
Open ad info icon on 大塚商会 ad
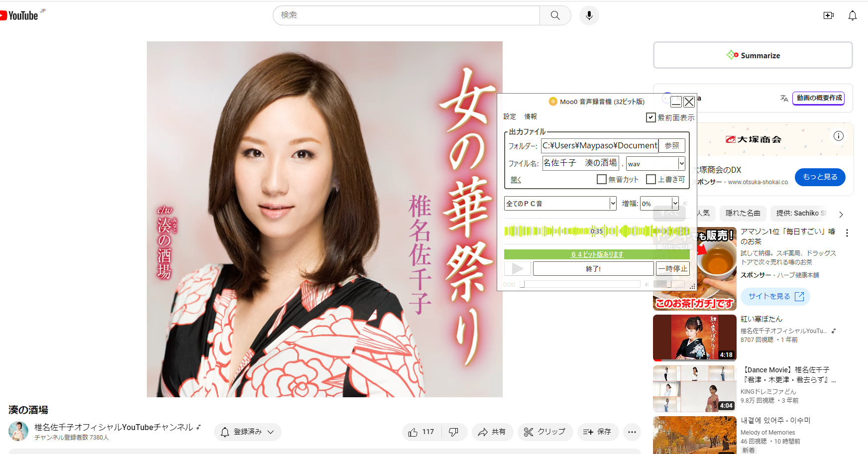pos(839,136)
